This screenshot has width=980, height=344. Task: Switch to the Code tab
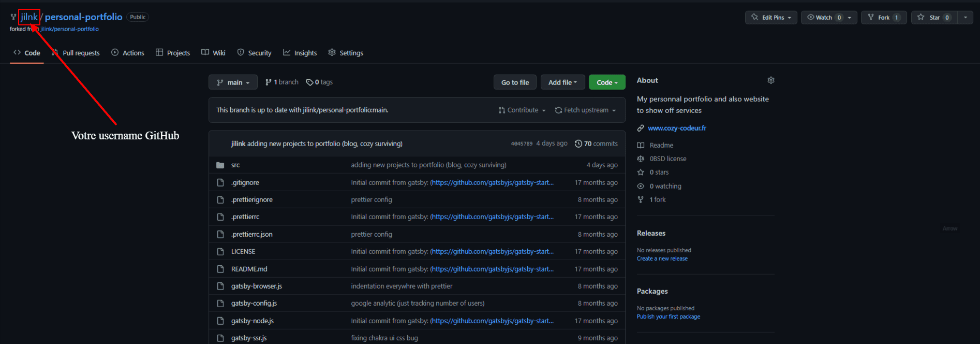(x=27, y=53)
